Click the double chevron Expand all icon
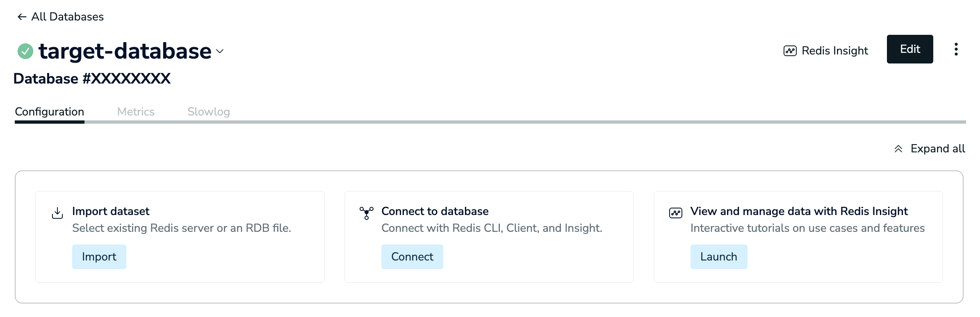The width and height of the screenshot is (980, 317). coord(898,149)
